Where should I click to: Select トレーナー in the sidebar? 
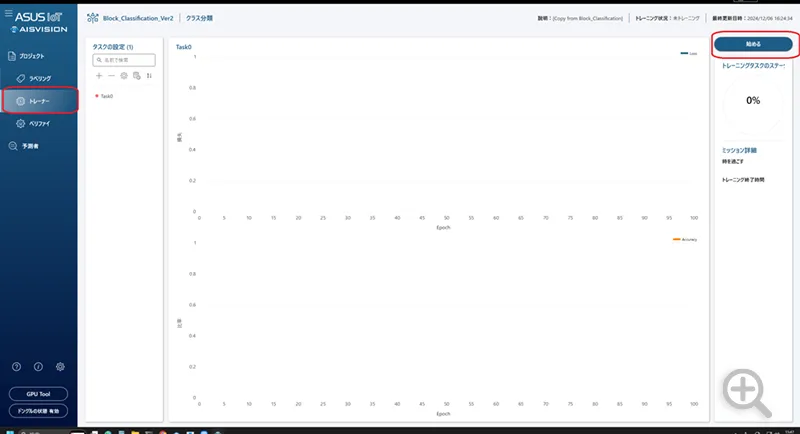coord(40,101)
